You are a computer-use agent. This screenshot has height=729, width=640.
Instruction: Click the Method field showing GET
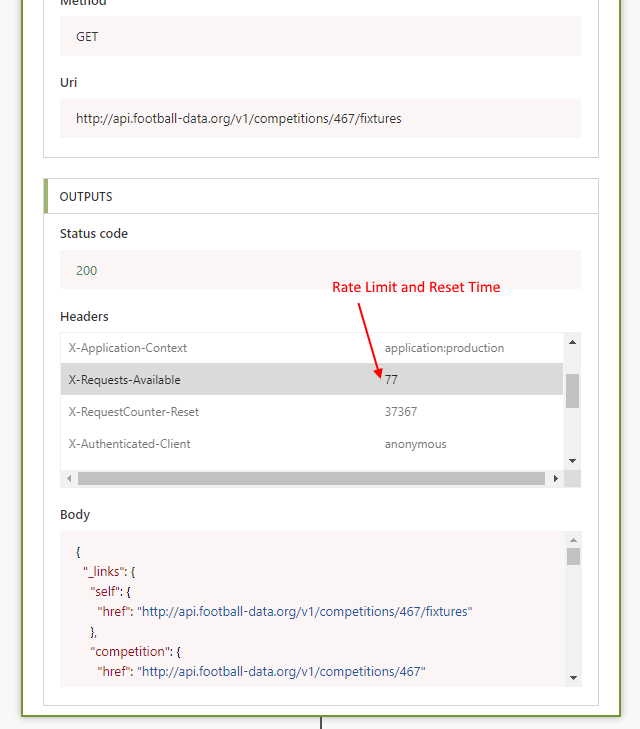[320, 37]
